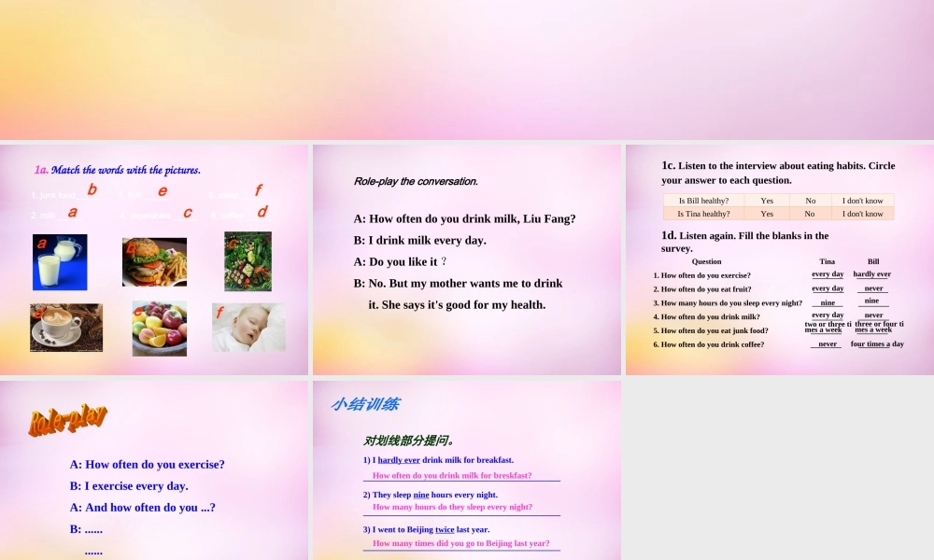Click the red letter f answer for sleep

pos(258,190)
